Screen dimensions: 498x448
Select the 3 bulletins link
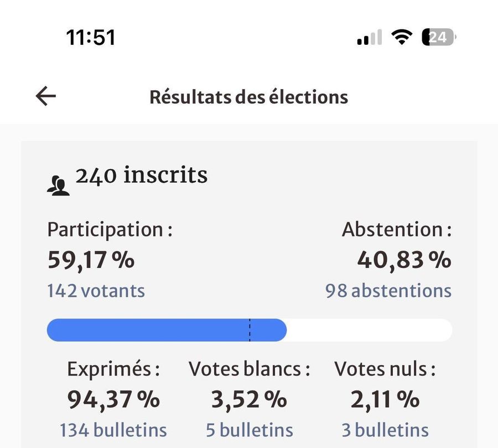(385, 430)
